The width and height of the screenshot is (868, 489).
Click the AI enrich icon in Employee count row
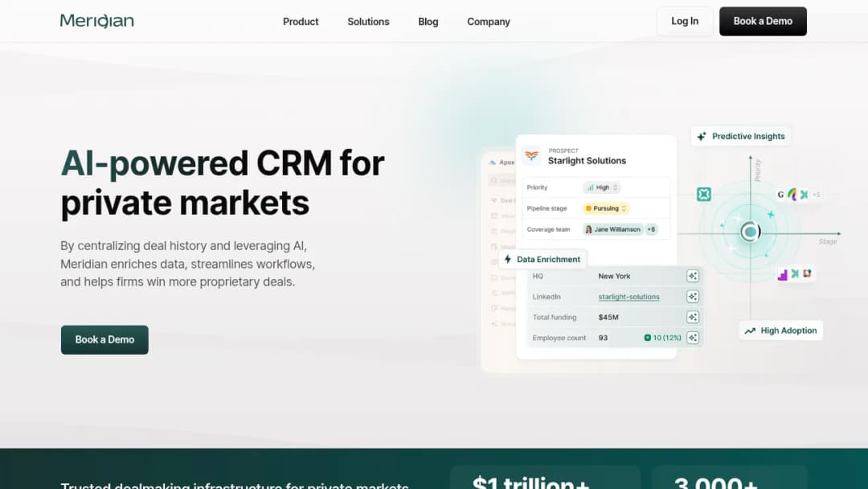[693, 338]
